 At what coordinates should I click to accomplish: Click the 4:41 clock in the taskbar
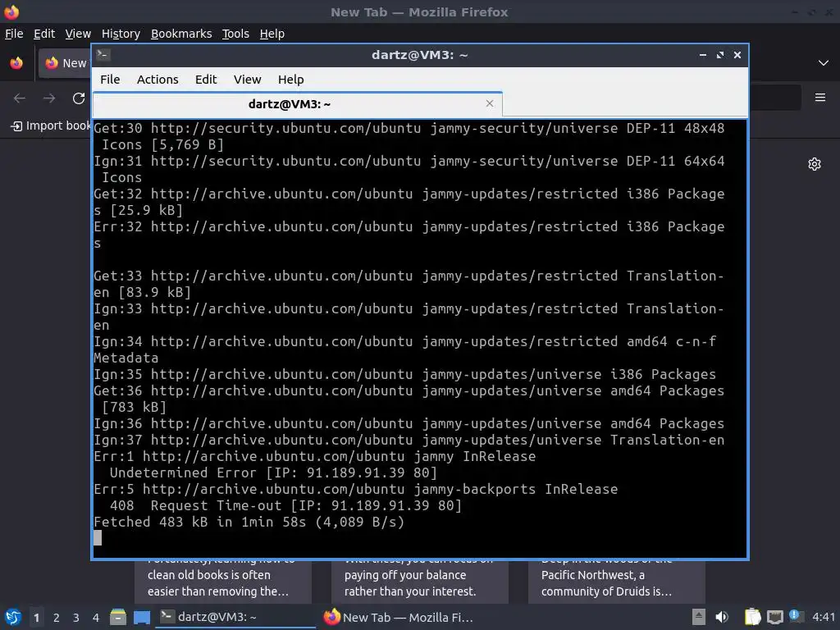pyautogui.click(x=824, y=617)
